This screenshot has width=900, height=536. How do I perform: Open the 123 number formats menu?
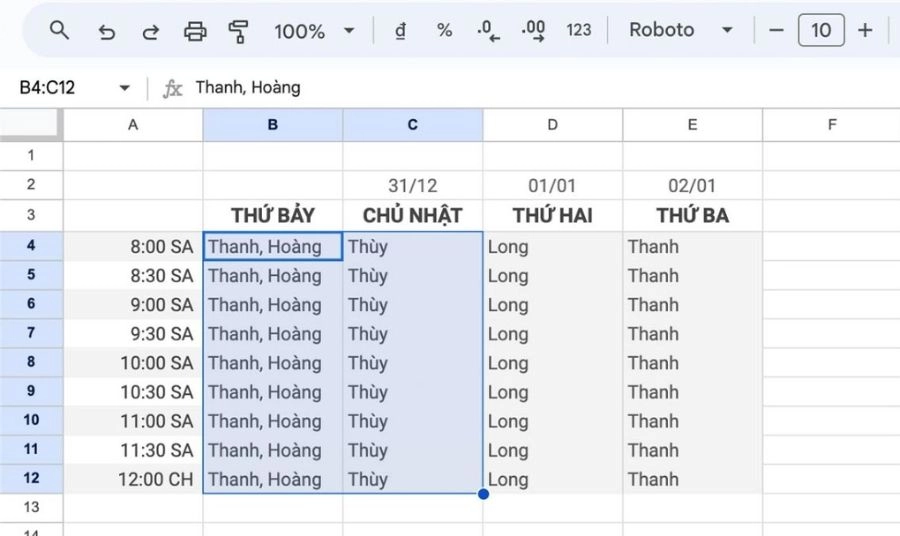click(x=579, y=30)
